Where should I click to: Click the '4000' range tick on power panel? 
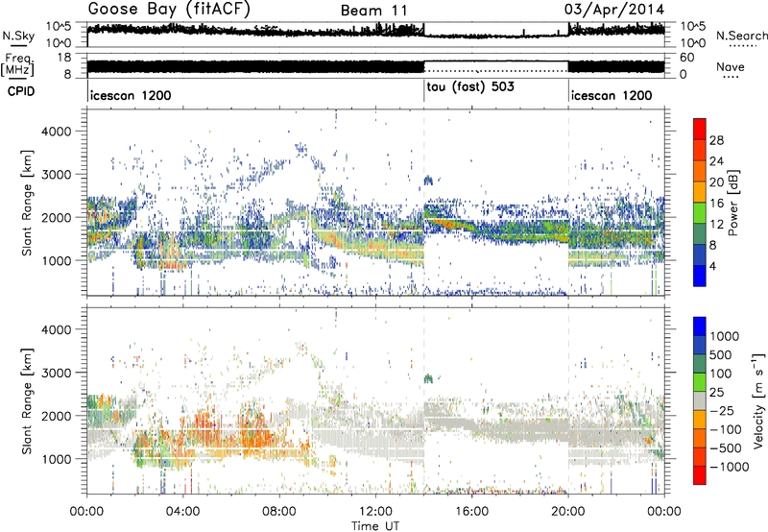point(56,132)
